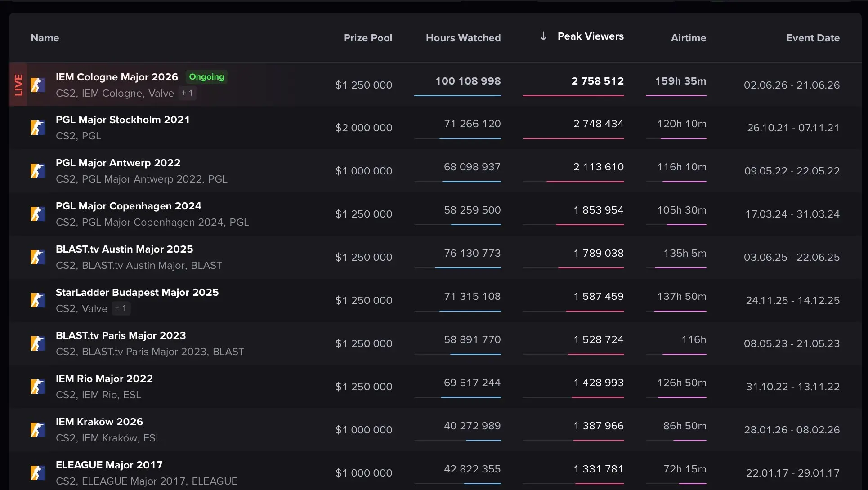The height and width of the screenshot is (490, 868).
Task: Click the tags CS2, ELEAGUE Major 2017, ELEAGUE
Action: point(147,481)
